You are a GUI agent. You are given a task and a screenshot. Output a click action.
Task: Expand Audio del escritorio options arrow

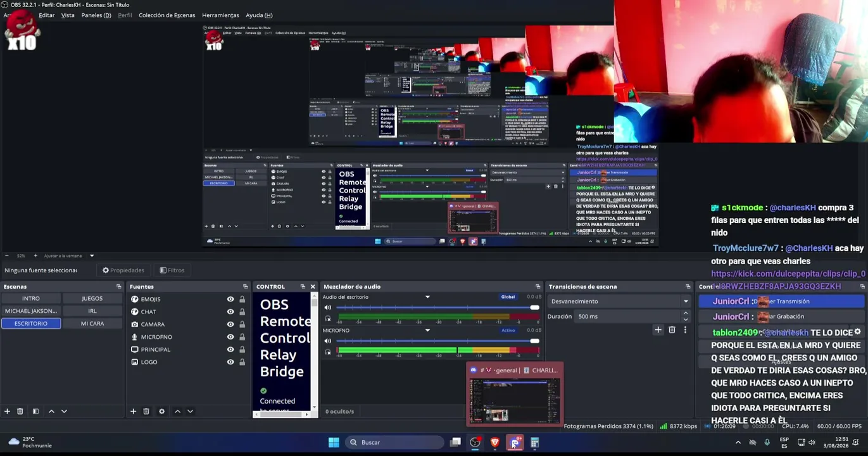click(x=427, y=297)
